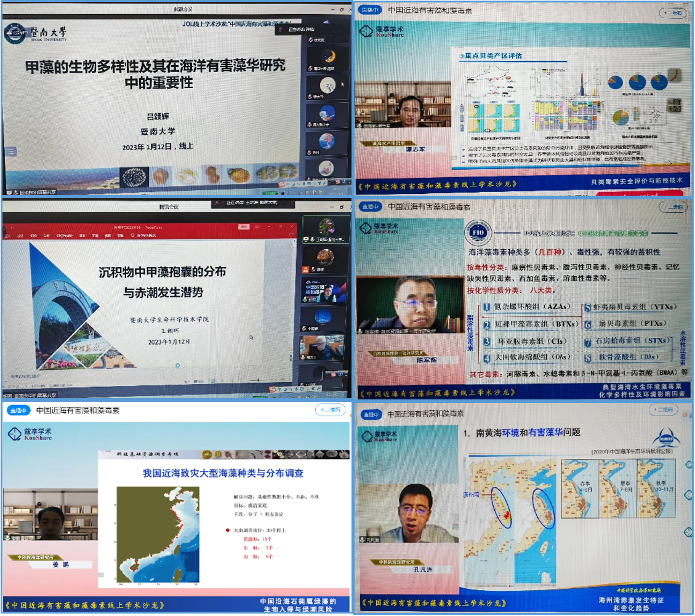Click the '直播中' badge in 谭志军's livestream
Viewport: 695px width, 616px height.
pyautogui.click(x=369, y=10)
